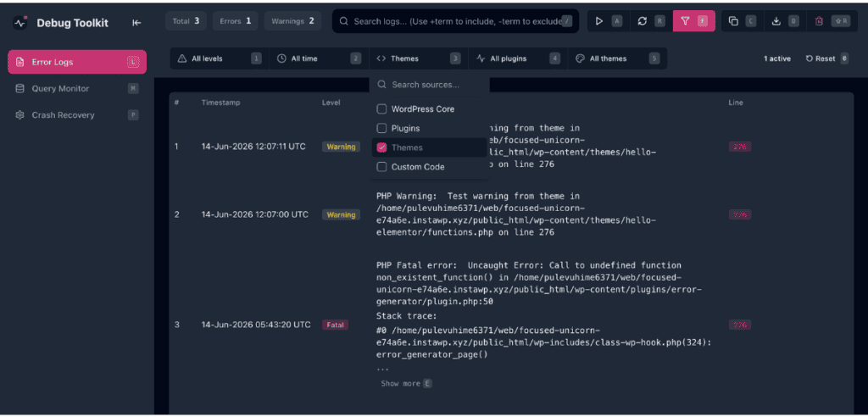Screen dimensions: 868x417
Task: Check the WordPress Core checkbox
Action: point(381,109)
